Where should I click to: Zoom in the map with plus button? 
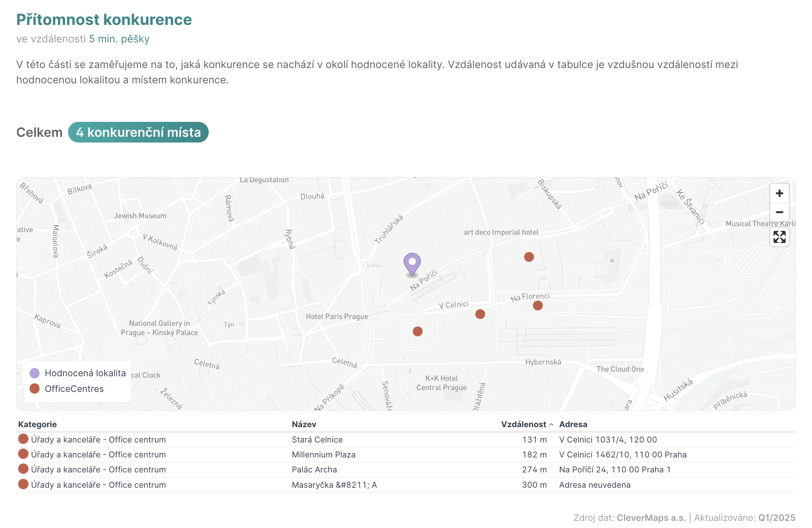tap(779, 193)
